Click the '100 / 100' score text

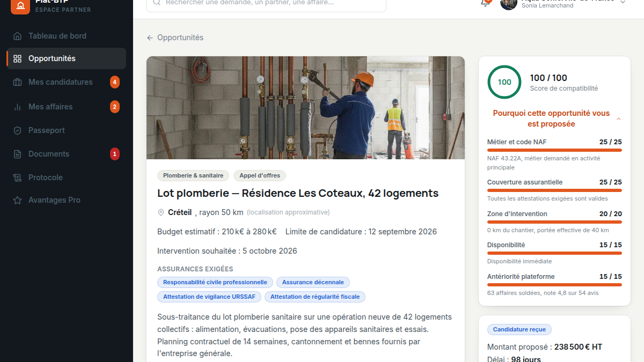548,78
